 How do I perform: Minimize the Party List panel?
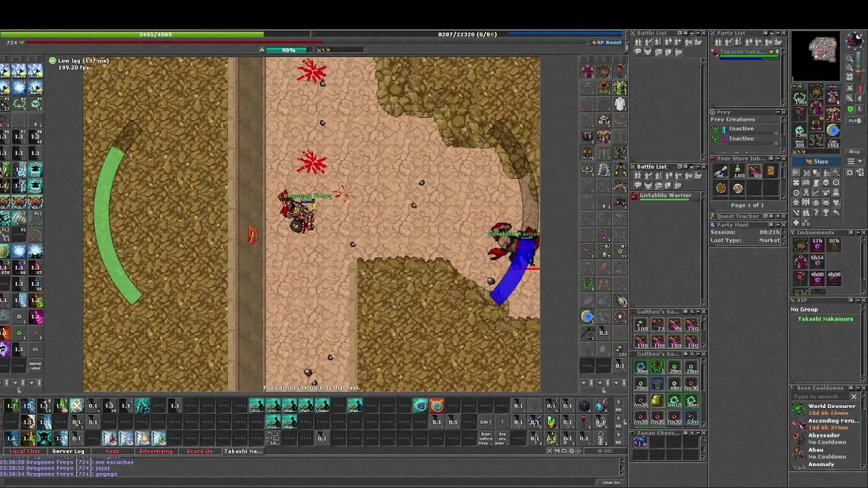click(776, 33)
